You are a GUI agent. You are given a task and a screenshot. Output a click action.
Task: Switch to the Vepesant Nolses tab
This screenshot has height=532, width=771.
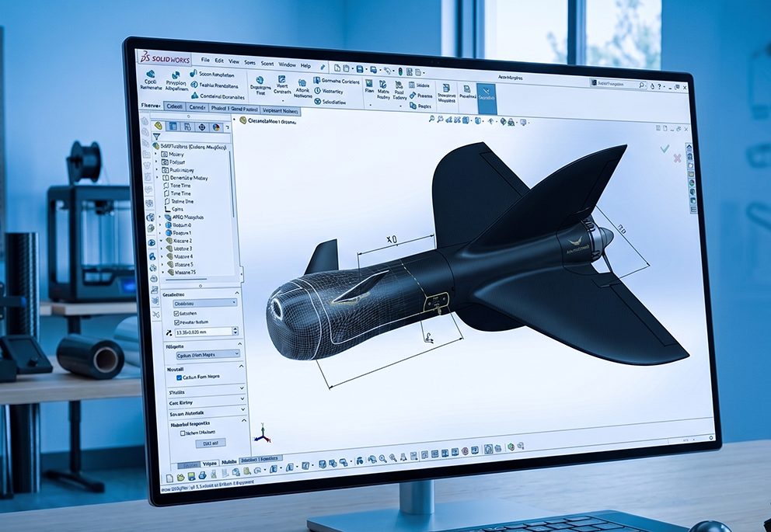pyautogui.click(x=281, y=111)
